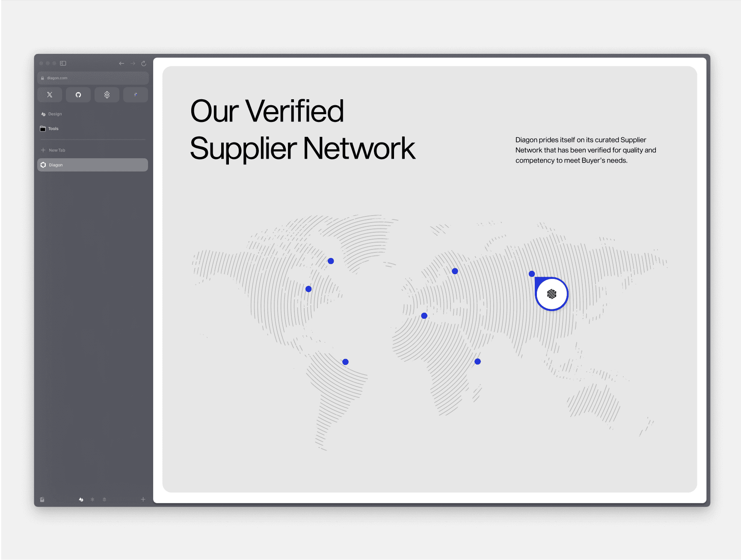Reload the page with refresh icon
Image resolution: width=741 pixels, height=560 pixels.
(x=144, y=63)
